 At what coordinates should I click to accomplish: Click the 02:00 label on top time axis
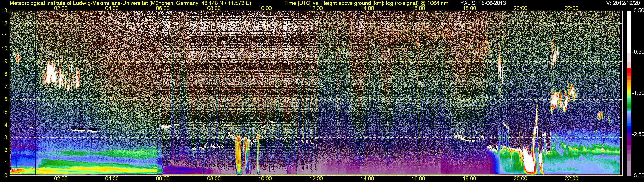[x=61, y=8]
